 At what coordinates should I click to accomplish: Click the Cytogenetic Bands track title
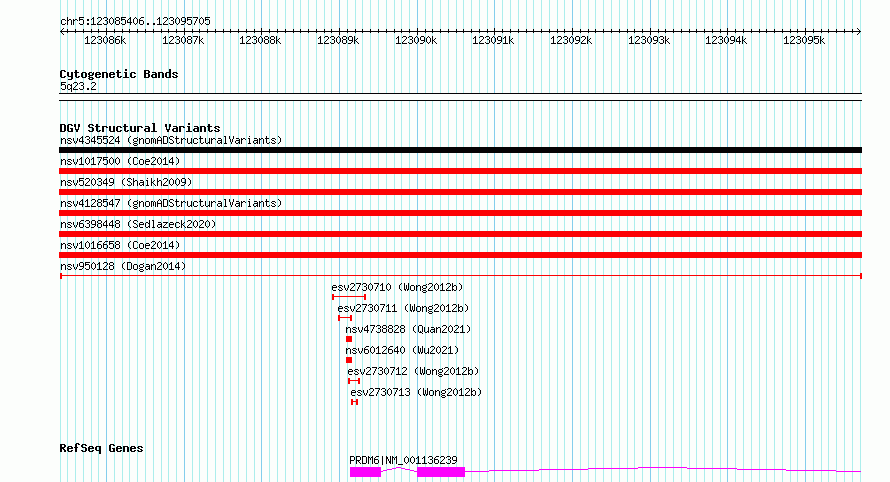tap(119, 74)
